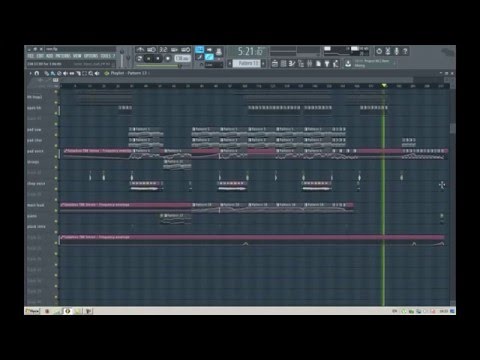Click the select tool in playlist toolbar

(x=84, y=73)
